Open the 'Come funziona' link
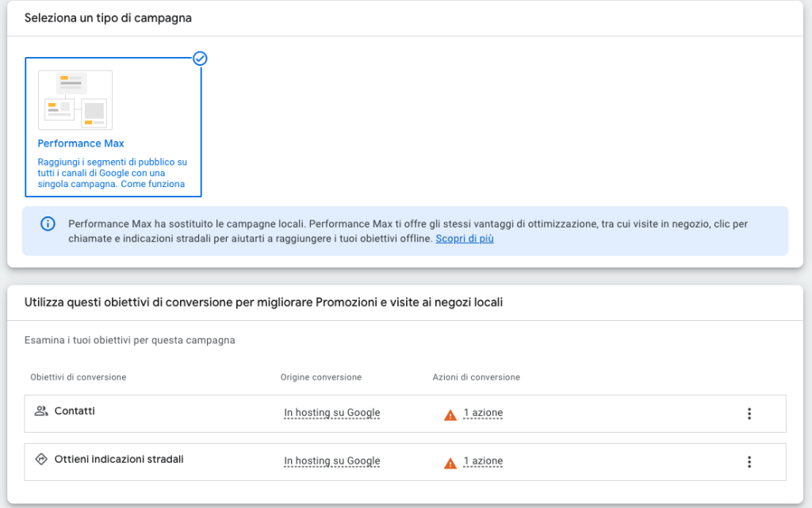Image resolution: width=812 pixels, height=508 pixels. point(153,184)
